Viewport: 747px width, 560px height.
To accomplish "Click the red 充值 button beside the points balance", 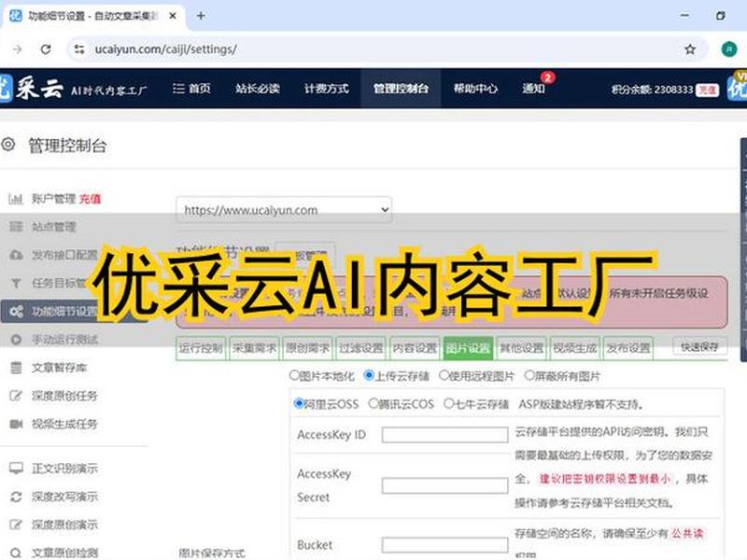I will [x=707, y=90].
